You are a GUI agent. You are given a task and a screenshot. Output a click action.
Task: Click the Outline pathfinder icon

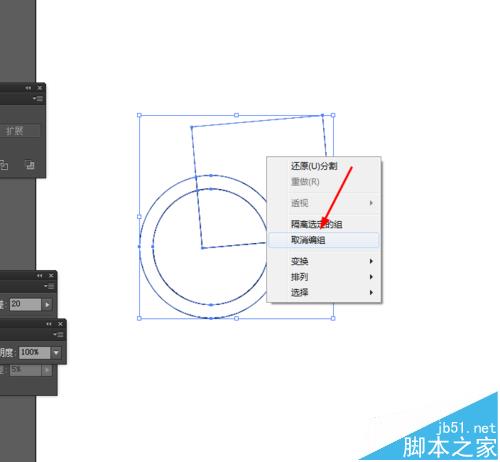(x=4, y=165)
